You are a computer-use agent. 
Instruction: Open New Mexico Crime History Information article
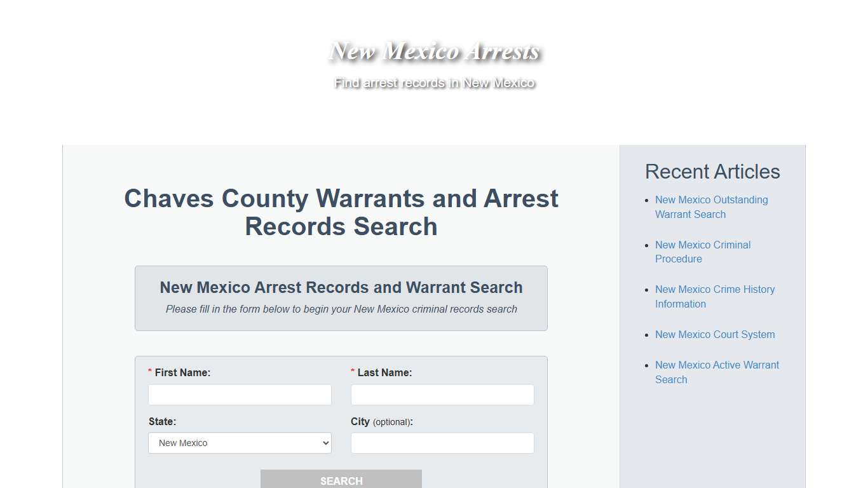pos(715,296)
